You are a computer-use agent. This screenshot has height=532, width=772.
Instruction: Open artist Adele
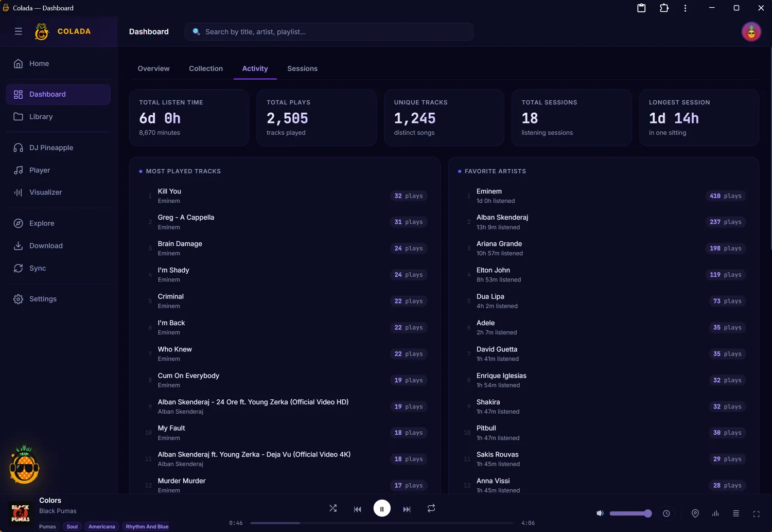pos(603,328)
